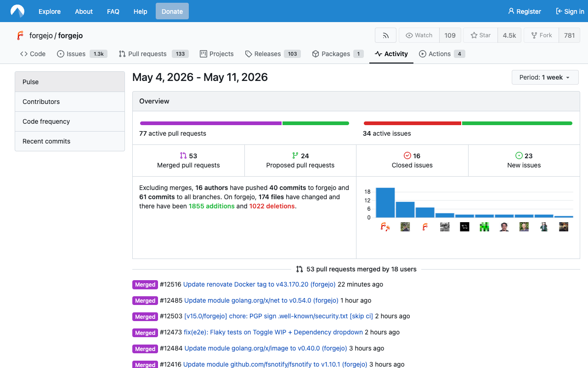This screenshot has height=368, width=588.
Task: Click the proposed pull requests icon beside 24
Action: (x=295, y=155)
